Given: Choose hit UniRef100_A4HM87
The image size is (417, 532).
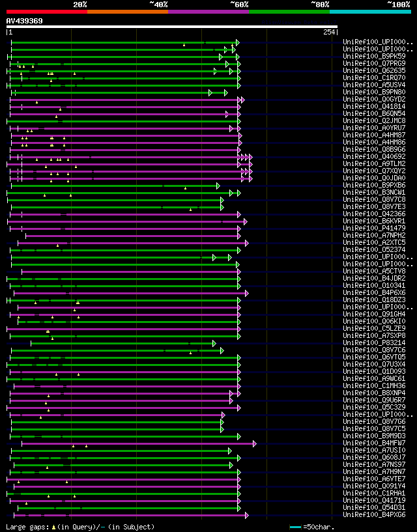Looking at the screenshot, I should 374,135.
